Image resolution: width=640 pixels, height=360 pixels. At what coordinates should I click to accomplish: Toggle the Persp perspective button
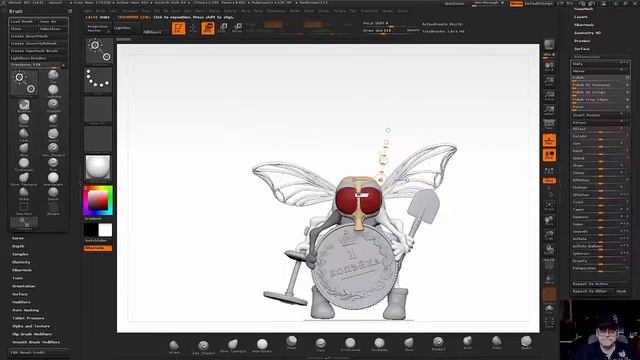pos(549,125)
